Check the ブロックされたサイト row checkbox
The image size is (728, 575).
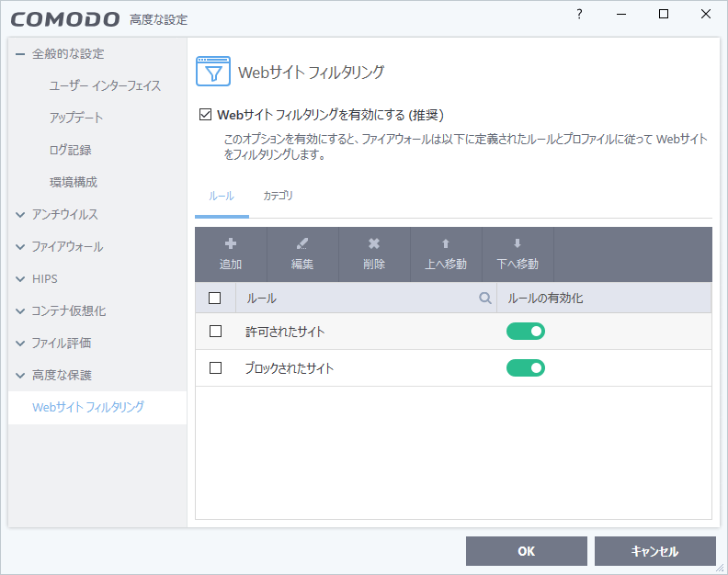click(216, 368)
